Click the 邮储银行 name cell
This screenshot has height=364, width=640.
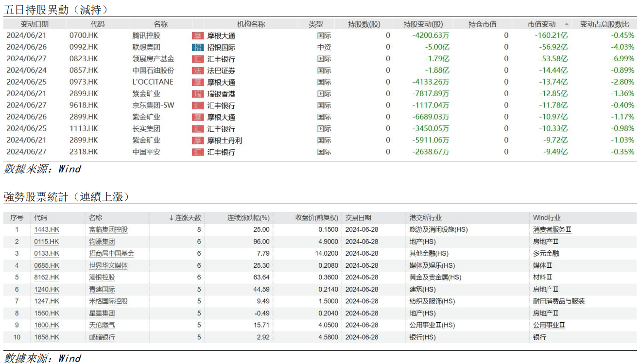pyautogui.click(x=102, y=337)
